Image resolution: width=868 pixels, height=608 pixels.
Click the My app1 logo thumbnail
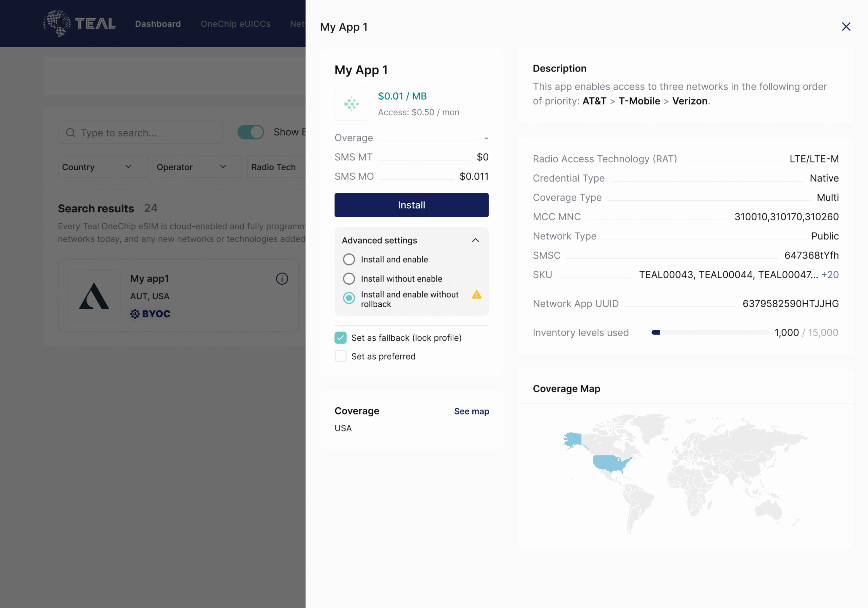coord(94,296)
